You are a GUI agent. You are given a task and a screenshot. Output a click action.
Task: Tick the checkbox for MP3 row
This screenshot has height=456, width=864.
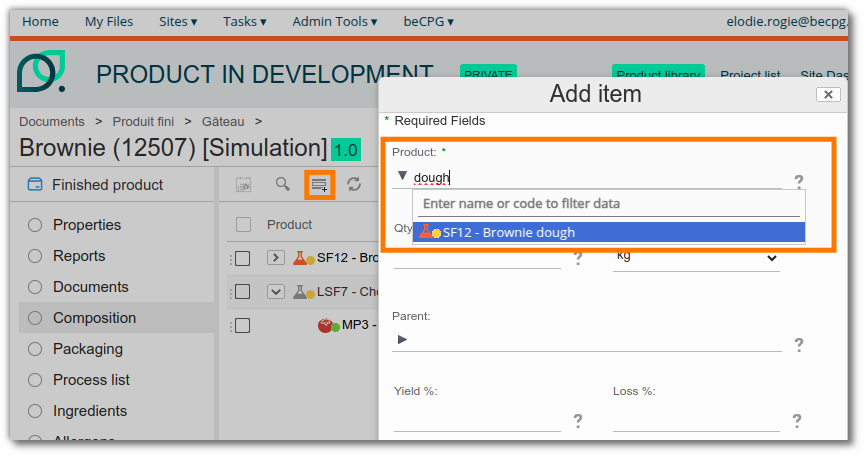[242, 325]
